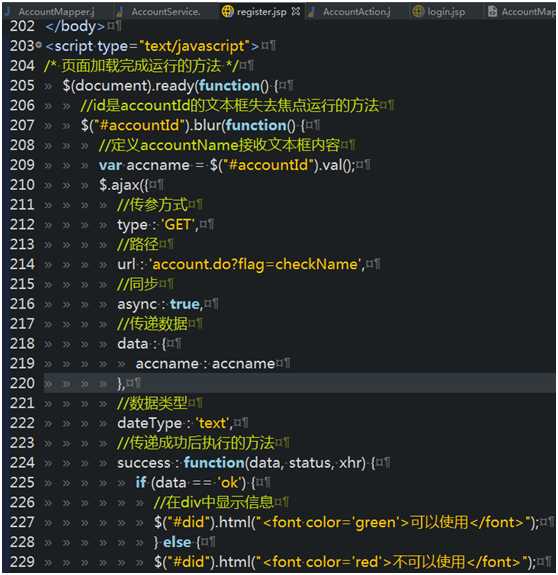558x575 pixels.
Task: Click the 'GET' string in the type property
Action: [x=178, y=225]
